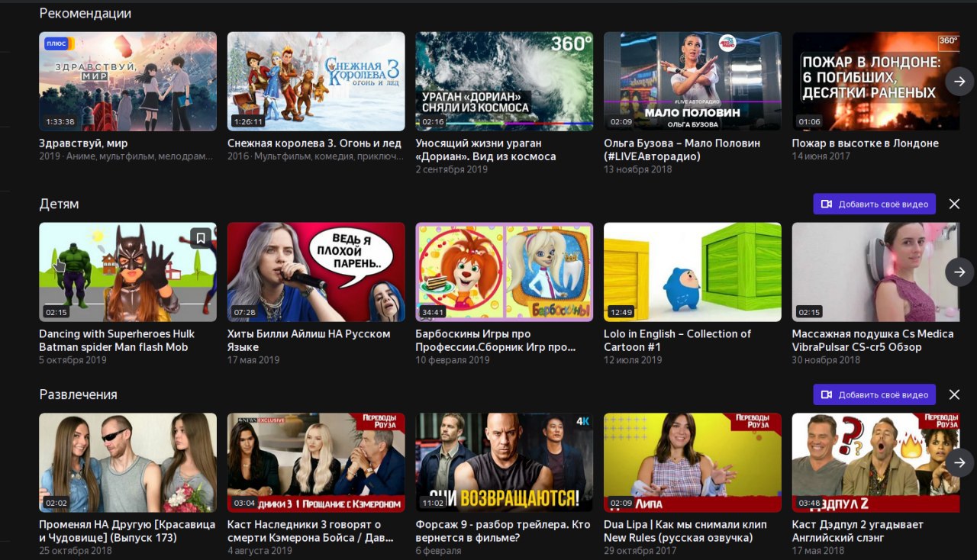
Task: Click the date 30 ноября 2018
Action: [826, 360]
